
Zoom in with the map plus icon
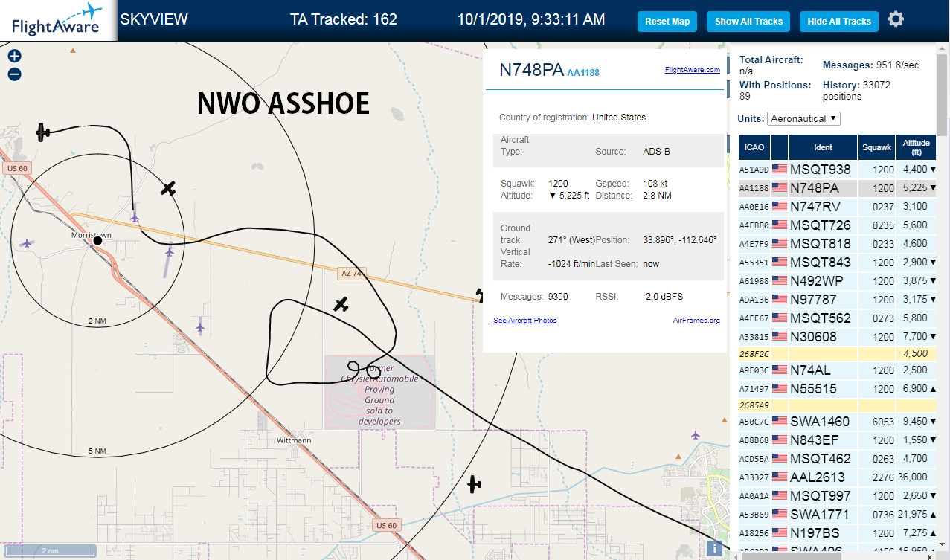(x=15, y=56)
